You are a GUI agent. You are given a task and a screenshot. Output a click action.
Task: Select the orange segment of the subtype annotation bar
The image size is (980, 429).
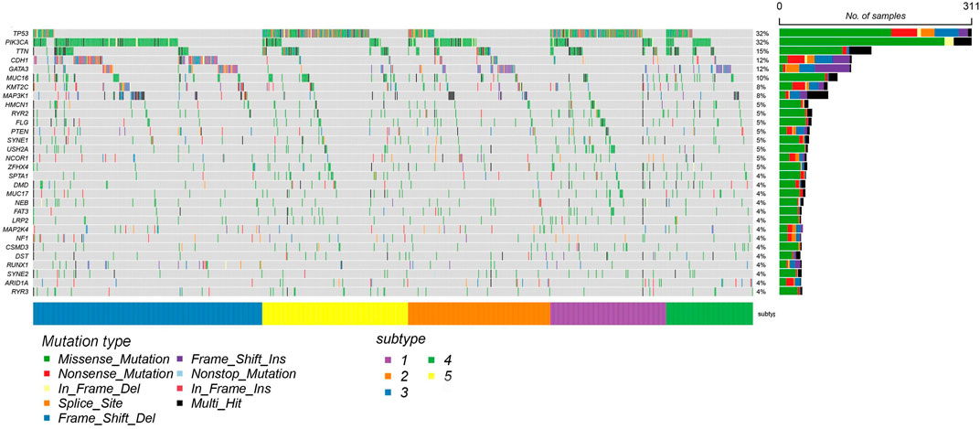(x=479, y=314)
